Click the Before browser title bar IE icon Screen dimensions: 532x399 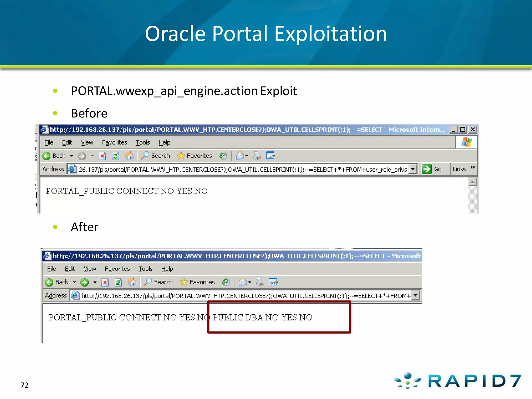point(44,129)
